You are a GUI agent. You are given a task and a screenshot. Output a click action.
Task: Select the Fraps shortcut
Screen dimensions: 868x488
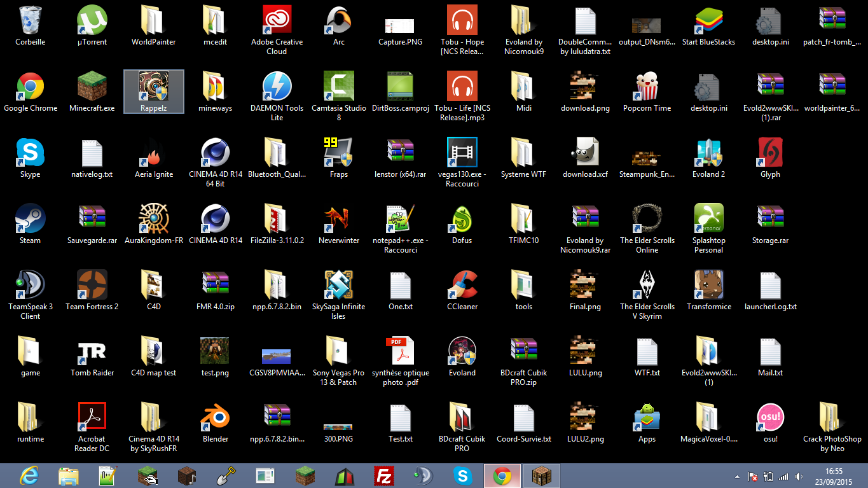pyautogui.click(x=339, y=158)
